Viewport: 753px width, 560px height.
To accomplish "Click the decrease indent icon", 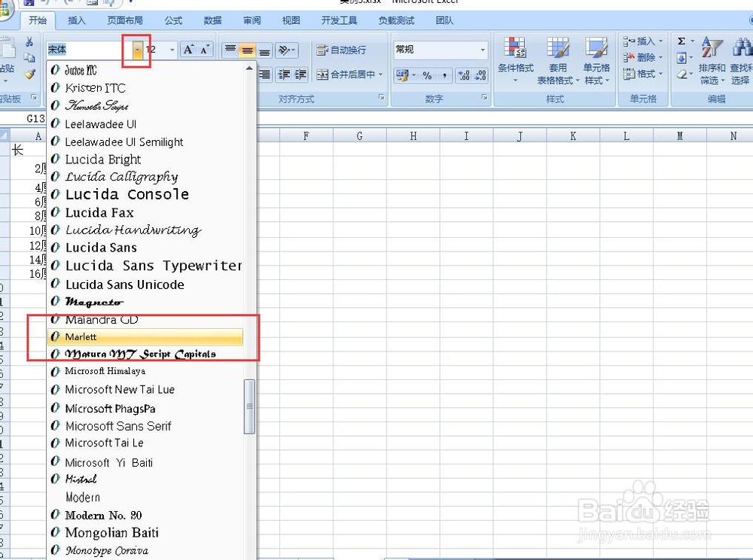I will pyautogui.click(x=284, y=75).
